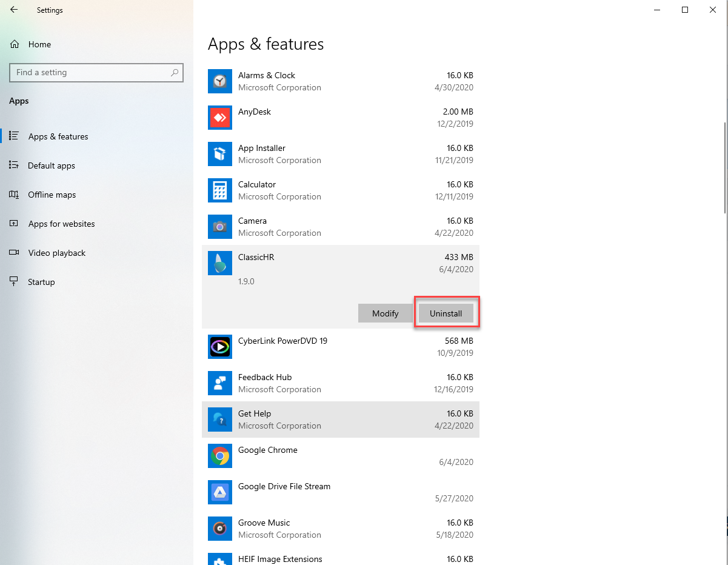Select the Google Chrome entry
The height and width of the screenshot is (565, 728).
pyautogui.click(x=341, y=456)
